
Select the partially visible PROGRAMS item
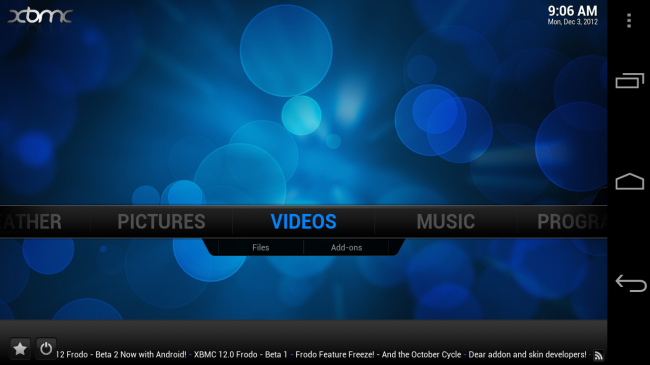click(572, 221)
